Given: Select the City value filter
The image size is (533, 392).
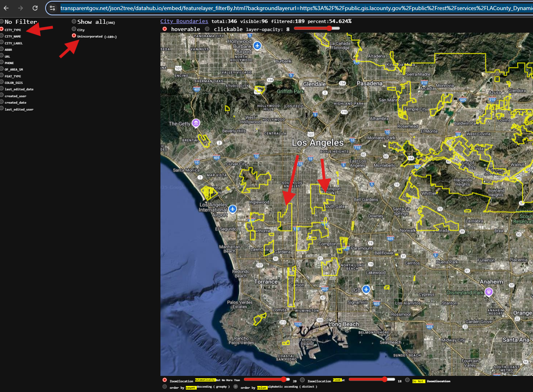Looking at the screenshot, I should 74,29.
